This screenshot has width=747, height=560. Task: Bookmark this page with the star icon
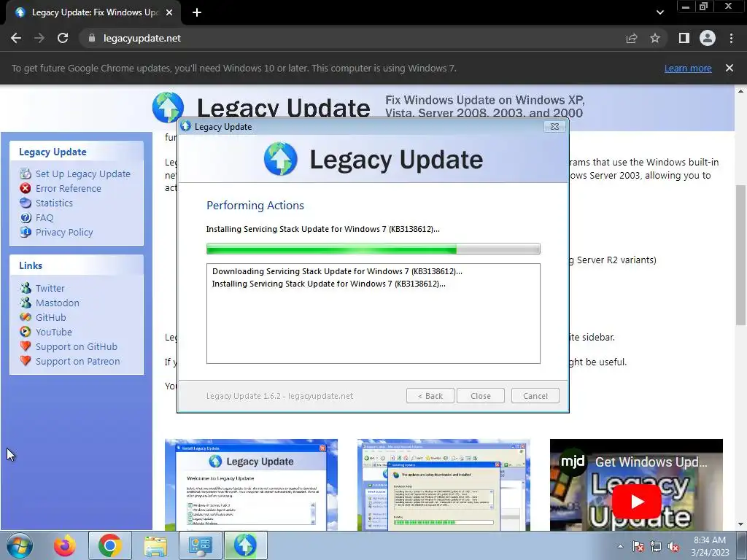(x=655, y=38)
